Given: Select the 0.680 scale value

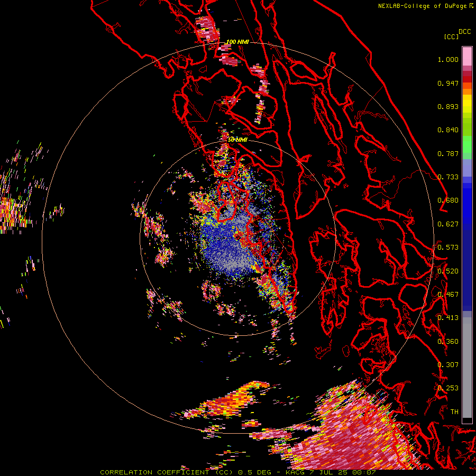Looking at the screenshot, I should tap(448, 200).
